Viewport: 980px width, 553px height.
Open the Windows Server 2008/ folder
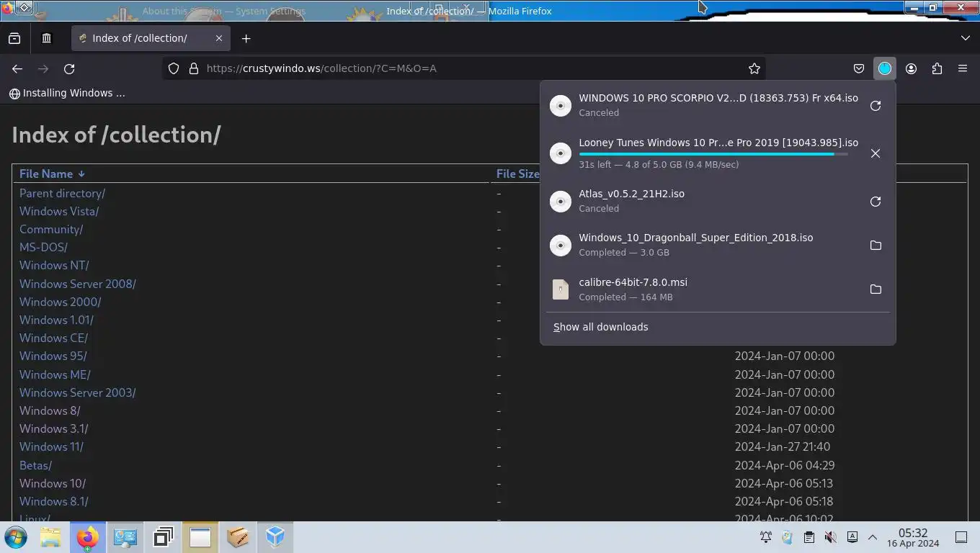78,284
